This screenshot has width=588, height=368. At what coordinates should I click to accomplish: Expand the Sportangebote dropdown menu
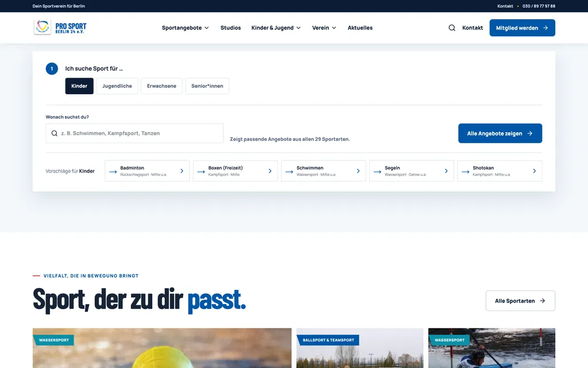pyautogui.click(x=185, y=28)
